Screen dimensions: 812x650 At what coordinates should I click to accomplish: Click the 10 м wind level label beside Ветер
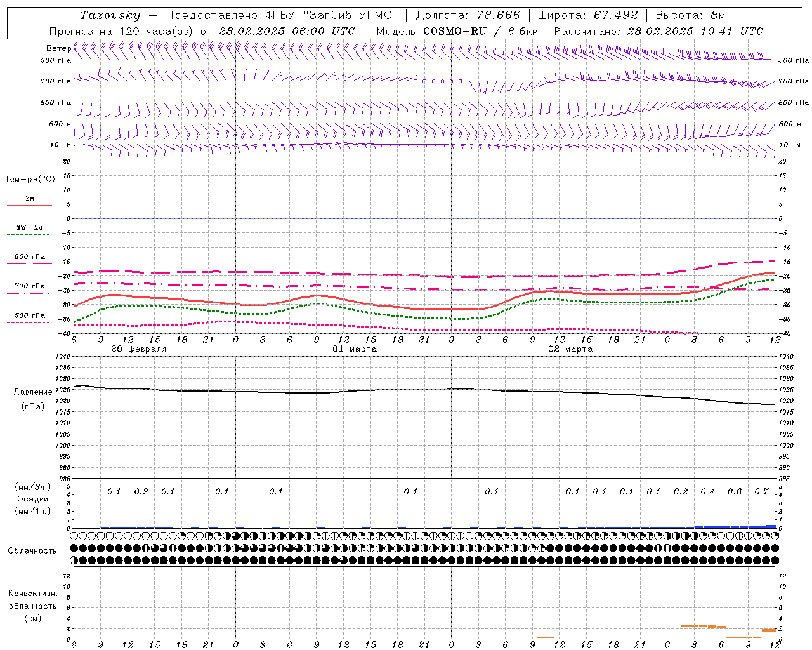(x=61, y=145)
